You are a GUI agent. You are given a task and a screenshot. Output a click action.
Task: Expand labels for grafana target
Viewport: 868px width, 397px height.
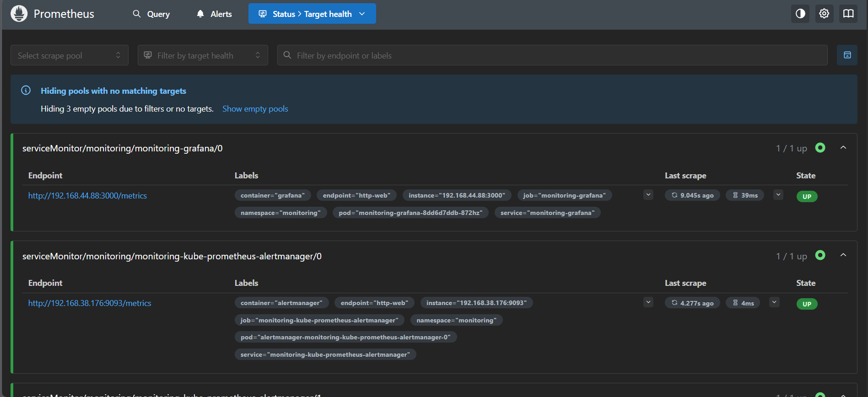(648, 195)
